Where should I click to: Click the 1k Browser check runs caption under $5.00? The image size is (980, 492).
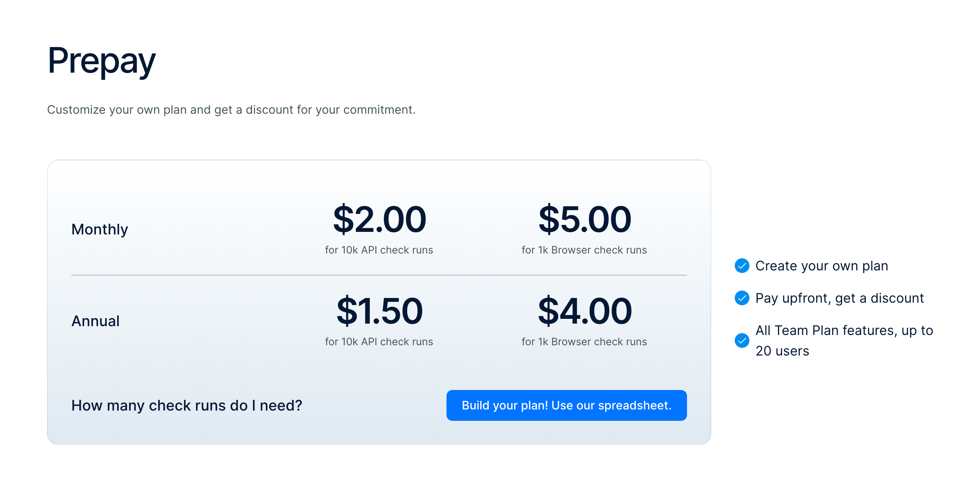pos(584,250)
